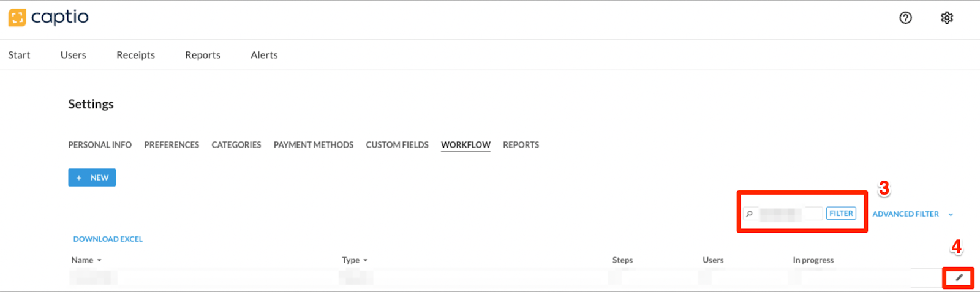980x292 pixels.
Task: Switch to the Categories tab
Action: point(236,145)
